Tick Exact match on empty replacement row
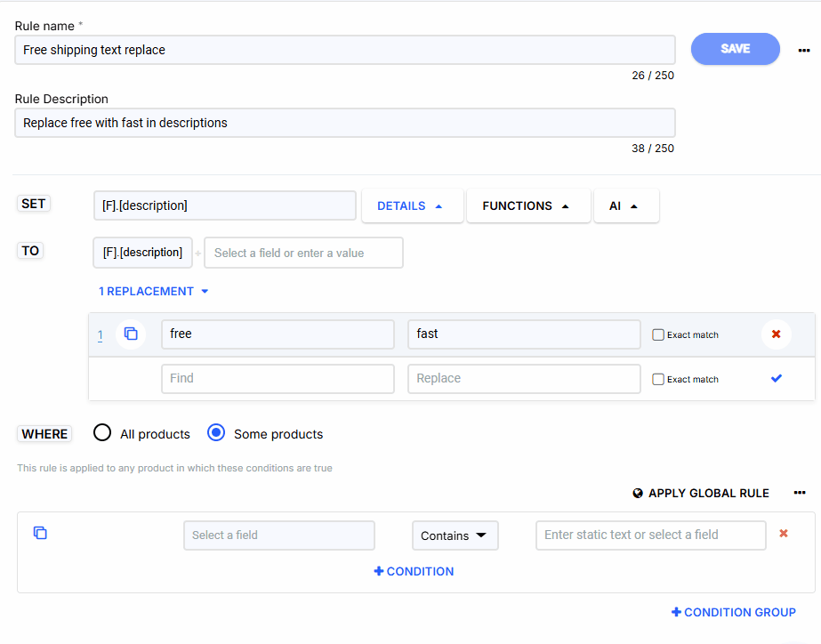Viewport: 821px width, 644px height. click(658, 380)
